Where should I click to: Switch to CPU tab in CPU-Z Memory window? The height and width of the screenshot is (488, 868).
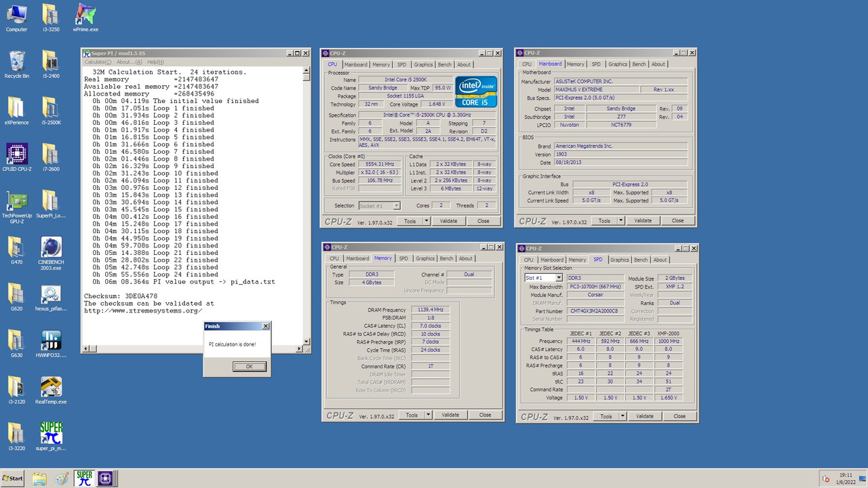coord(334,258)
